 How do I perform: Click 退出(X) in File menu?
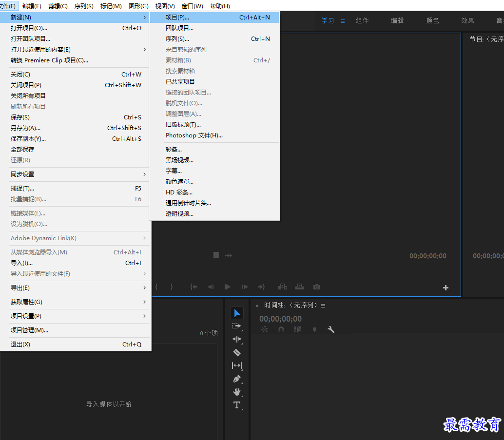pos(76,344)
